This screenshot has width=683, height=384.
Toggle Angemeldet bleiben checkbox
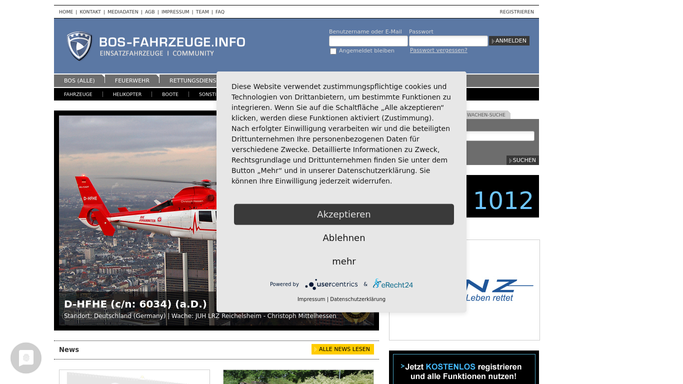(x=333, y=51)
